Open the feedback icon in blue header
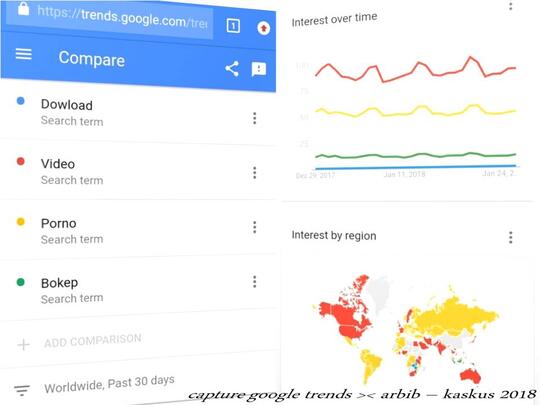Screen dimensions: 540x405 [x=259, y=70]
